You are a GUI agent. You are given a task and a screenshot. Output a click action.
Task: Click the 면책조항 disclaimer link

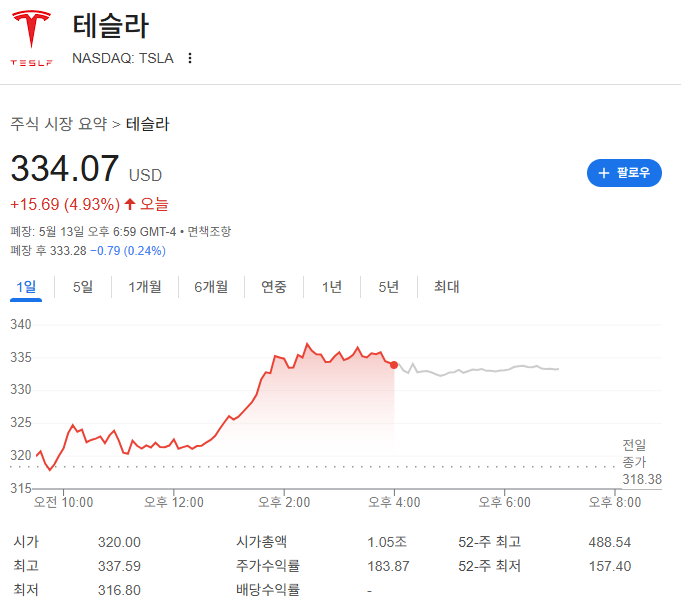click(209, 231)
